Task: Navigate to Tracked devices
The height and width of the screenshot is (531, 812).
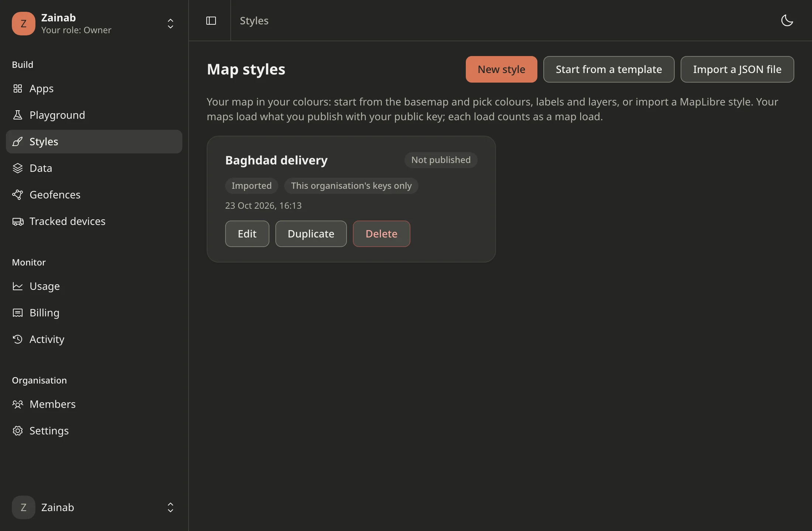Action: [x=94, y=221]
